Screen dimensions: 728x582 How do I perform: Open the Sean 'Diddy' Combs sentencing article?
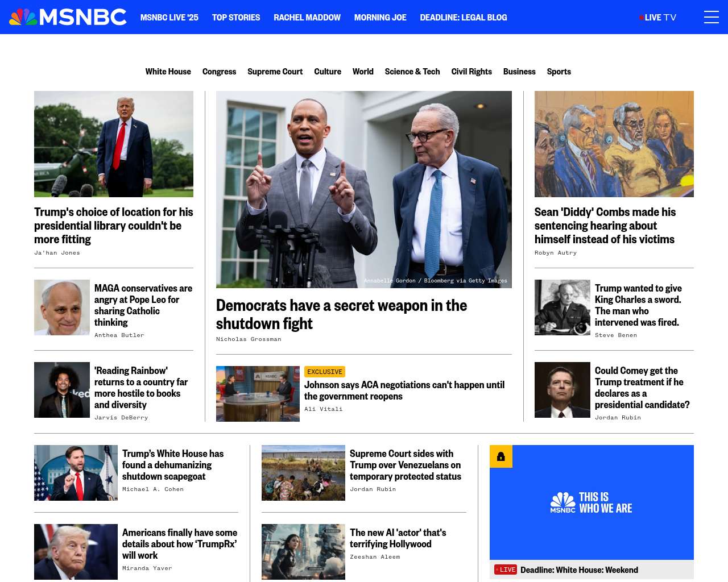click(x=605, y=226)
